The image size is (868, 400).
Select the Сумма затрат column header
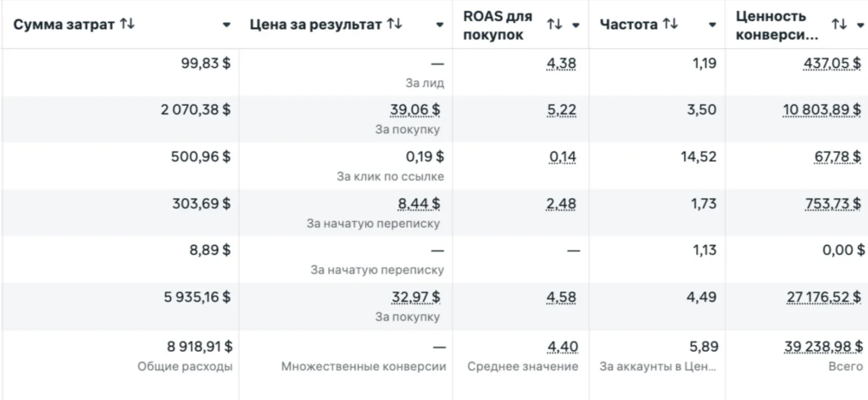[66, 25]
